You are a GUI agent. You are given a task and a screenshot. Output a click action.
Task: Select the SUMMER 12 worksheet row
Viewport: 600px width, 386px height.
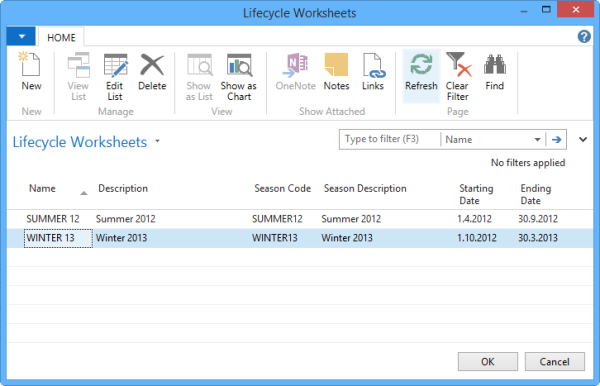[300, 219]
